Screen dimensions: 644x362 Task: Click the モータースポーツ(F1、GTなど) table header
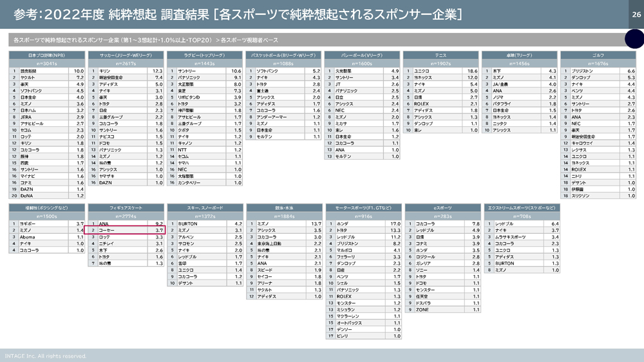[363, 208]
